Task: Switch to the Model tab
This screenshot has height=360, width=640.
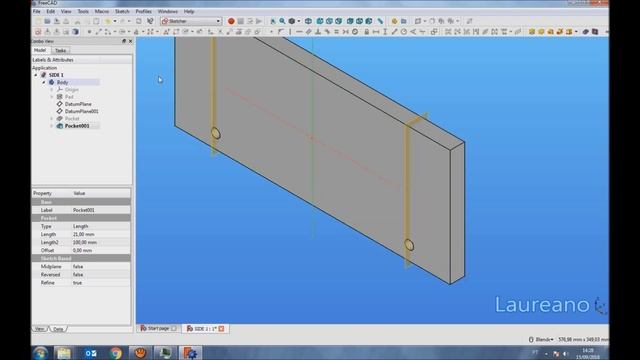Action: tap(40, 50)
